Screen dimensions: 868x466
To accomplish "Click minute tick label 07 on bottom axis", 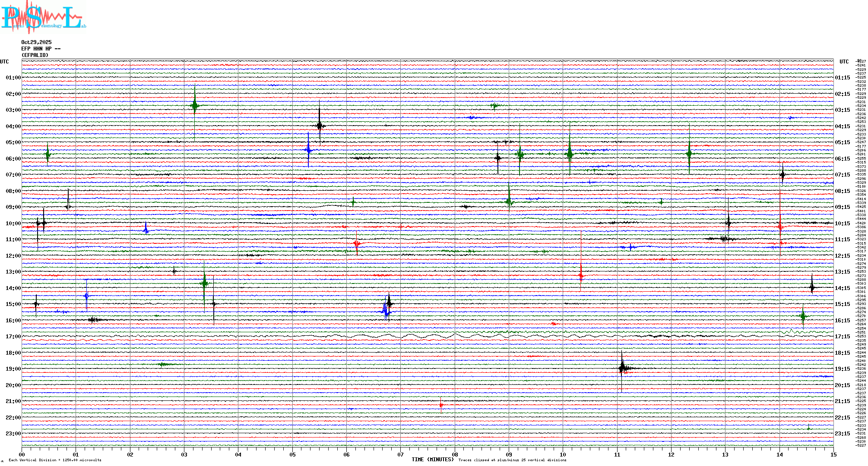I will coord(400,455).
